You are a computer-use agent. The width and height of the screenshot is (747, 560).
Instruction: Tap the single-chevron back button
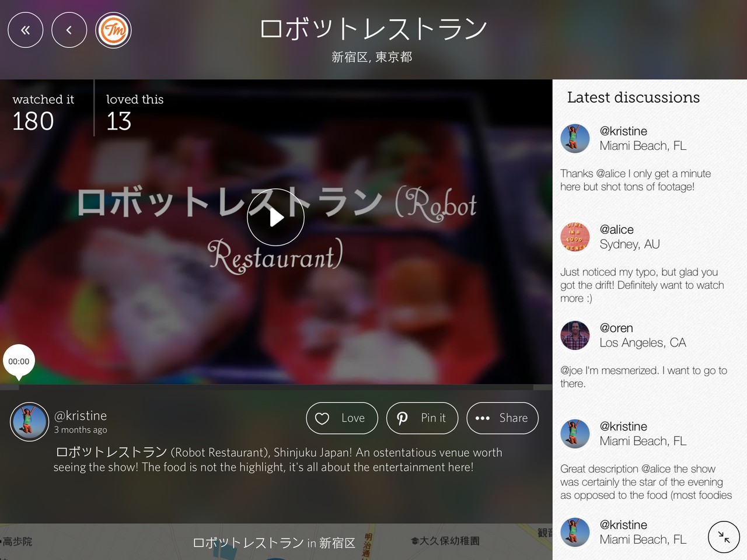point(69,30)
